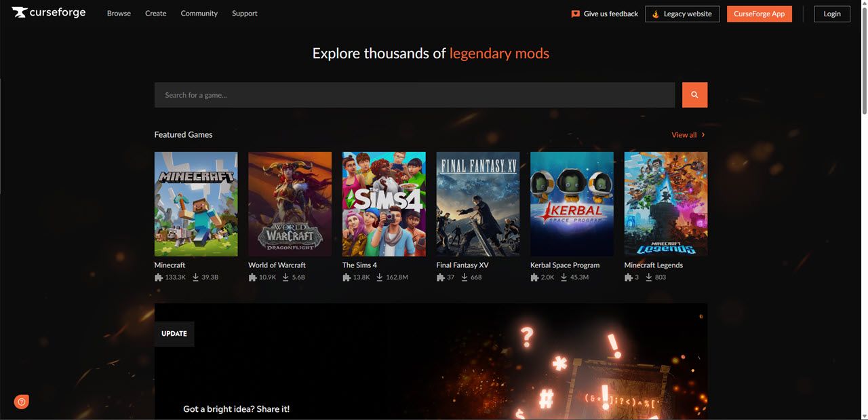This screenshot has width=868, height=420.
Task: Click the '162.8M' downloads count
Action: 397,278
